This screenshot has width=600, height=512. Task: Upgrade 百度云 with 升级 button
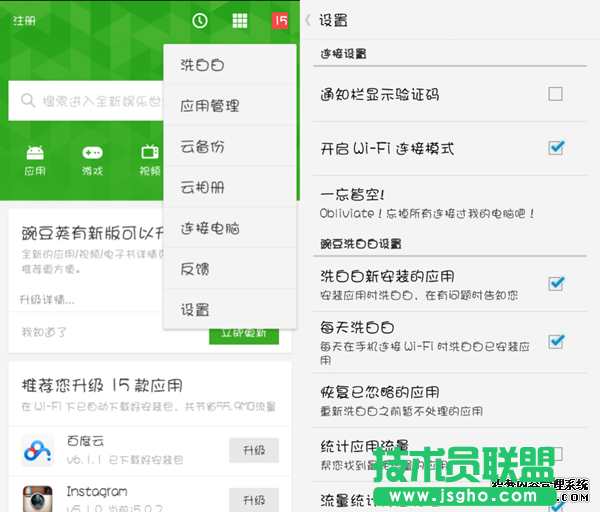254,450
